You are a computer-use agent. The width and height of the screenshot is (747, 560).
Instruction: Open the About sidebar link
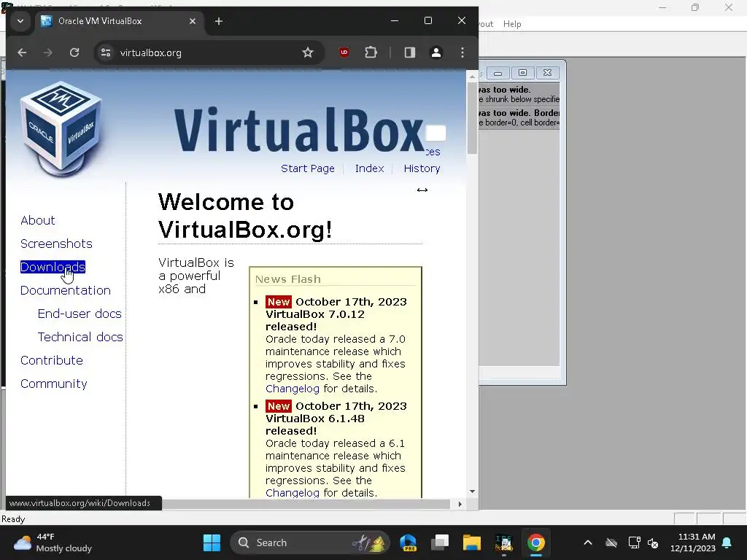click(x=38, y=220)
